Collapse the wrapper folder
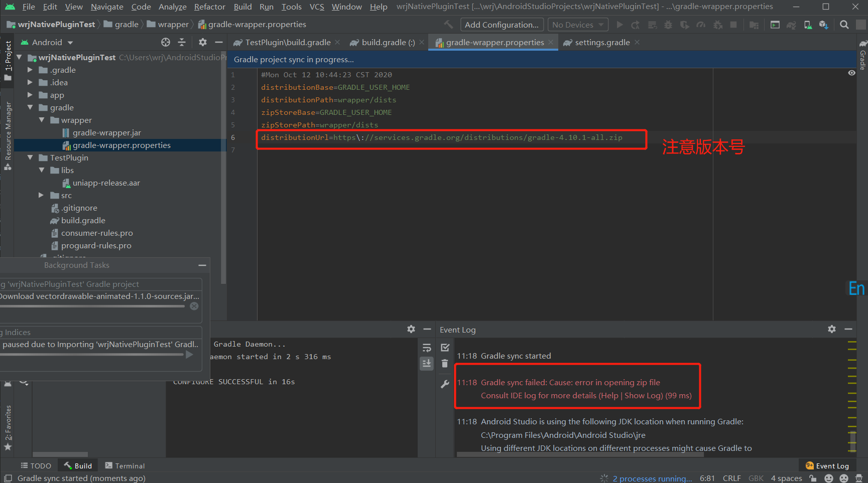The width and height of the screenshot is (868, 483). (x=42, y=120)
